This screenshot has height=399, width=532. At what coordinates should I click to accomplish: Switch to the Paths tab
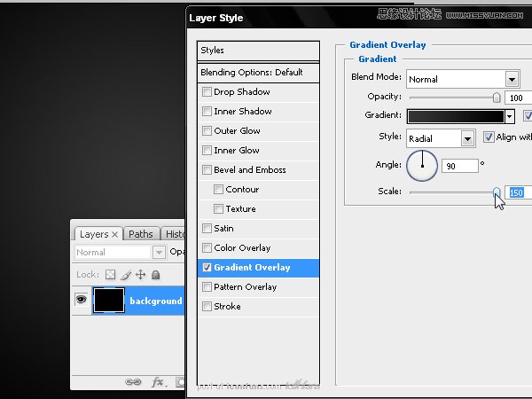pos(141,234)
